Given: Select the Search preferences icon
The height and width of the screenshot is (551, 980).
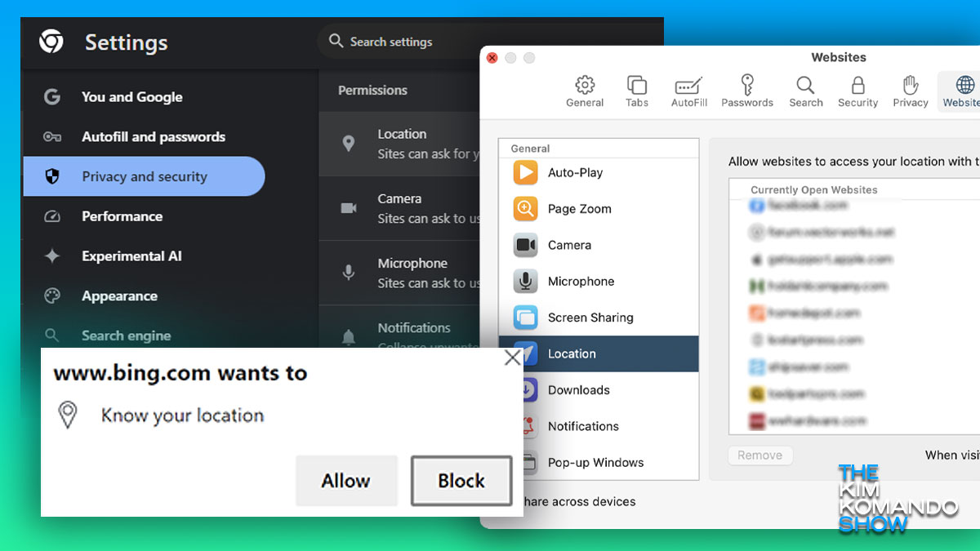Looking at the screenshot, I should pos(805,91).
